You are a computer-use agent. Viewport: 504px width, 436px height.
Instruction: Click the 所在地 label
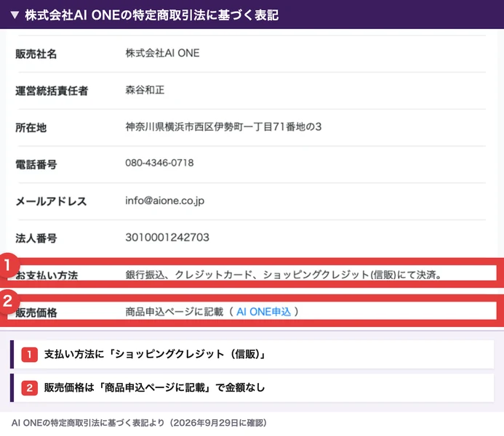tap(31, 128)
